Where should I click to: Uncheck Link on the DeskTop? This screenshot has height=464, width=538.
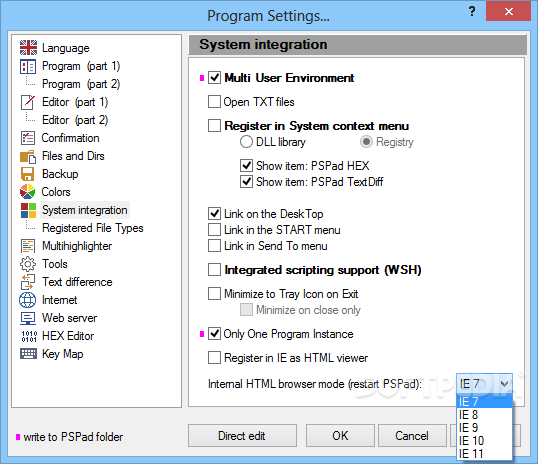tap(214, 214)
